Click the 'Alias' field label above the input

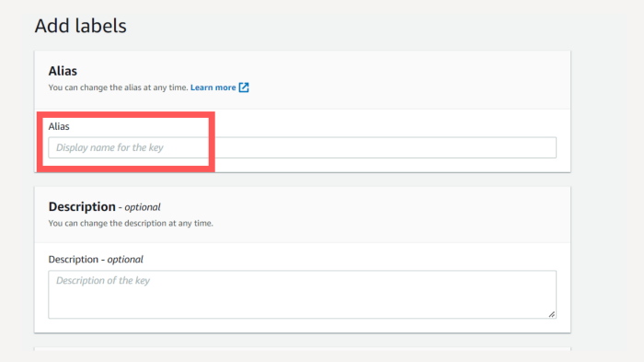(59, 126)
